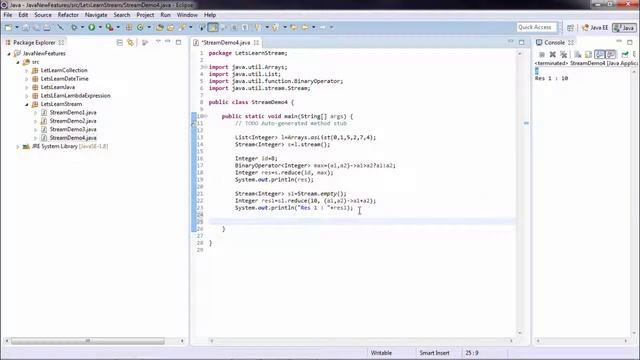Click the Save All toolbar icon
This screenshot has width=640, height=360.
pyautogui.click(x=36, y=27)
